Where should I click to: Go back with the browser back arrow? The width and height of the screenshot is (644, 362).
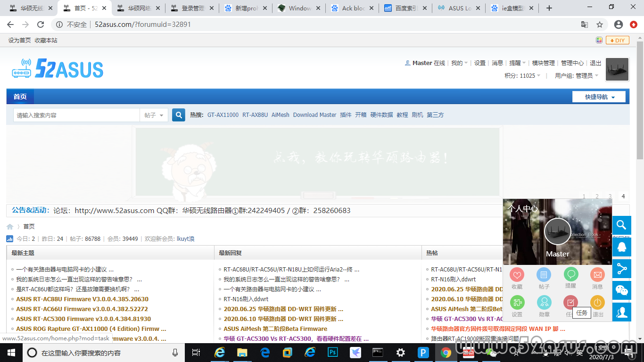coord(10,25)
